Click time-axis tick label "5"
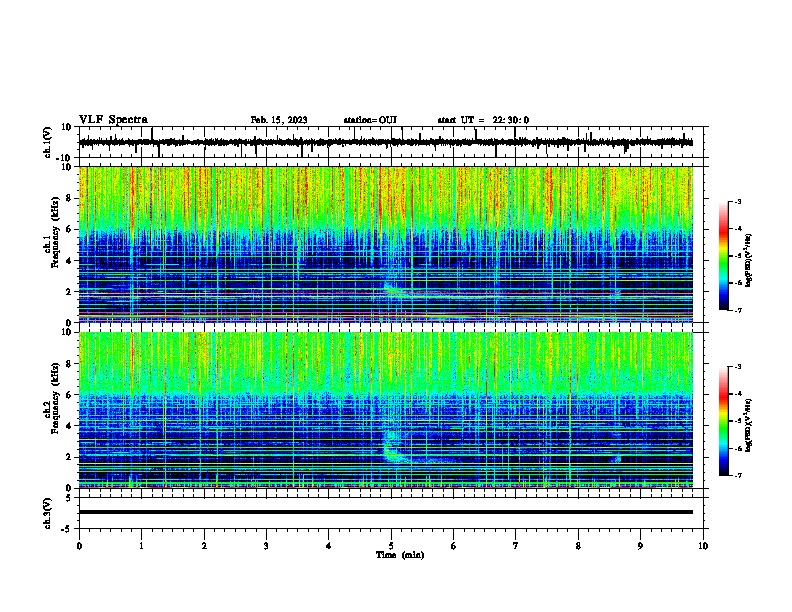The image size is (792, 612). pyautogui.click(x=391, y=546)
